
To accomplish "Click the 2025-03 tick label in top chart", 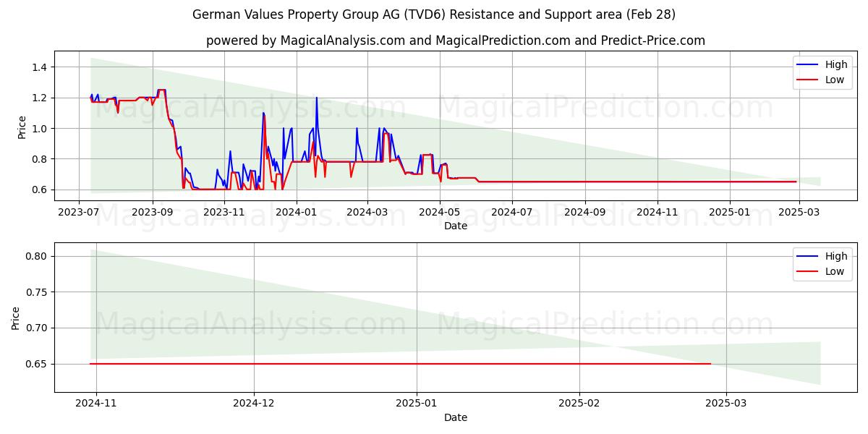I will pos(800,212).
